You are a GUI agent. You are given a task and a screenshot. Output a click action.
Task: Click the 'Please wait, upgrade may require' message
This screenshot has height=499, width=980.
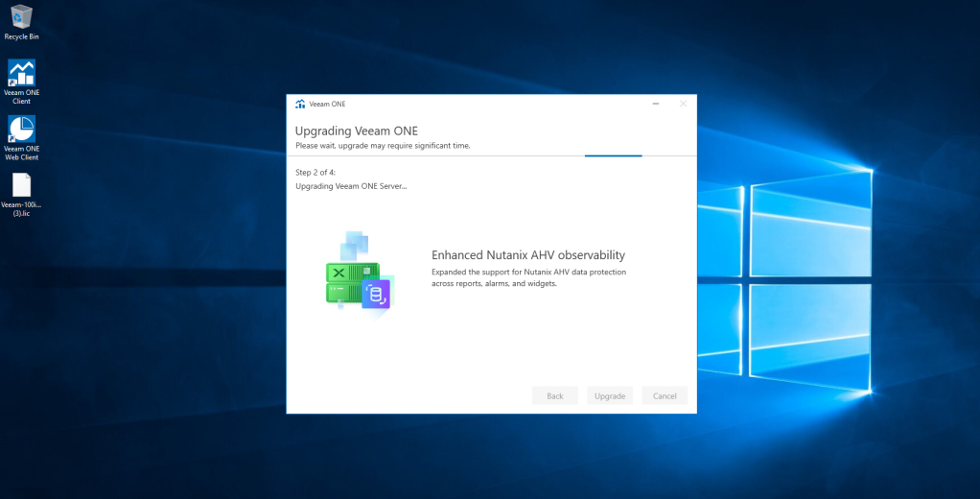tap(383, 146)
